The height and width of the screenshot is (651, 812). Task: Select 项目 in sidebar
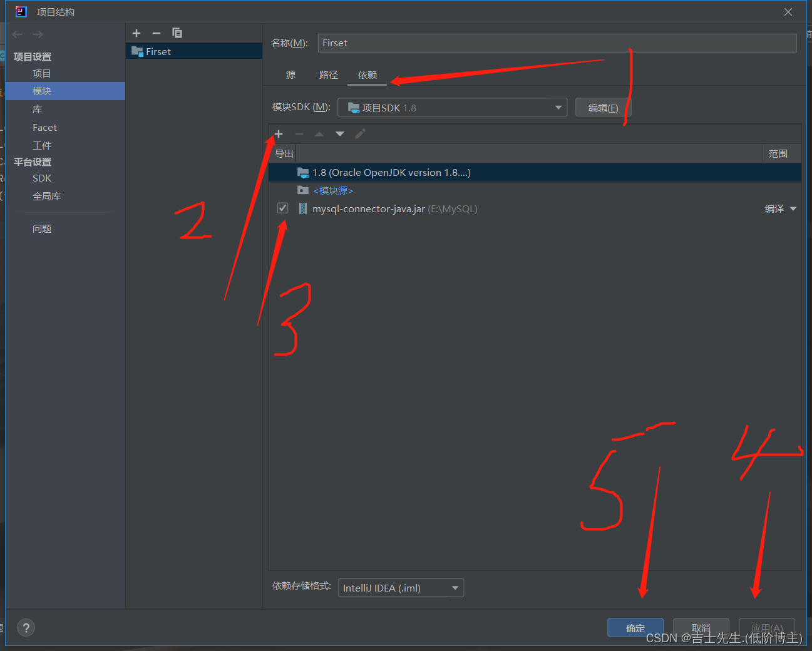point(42,73)
